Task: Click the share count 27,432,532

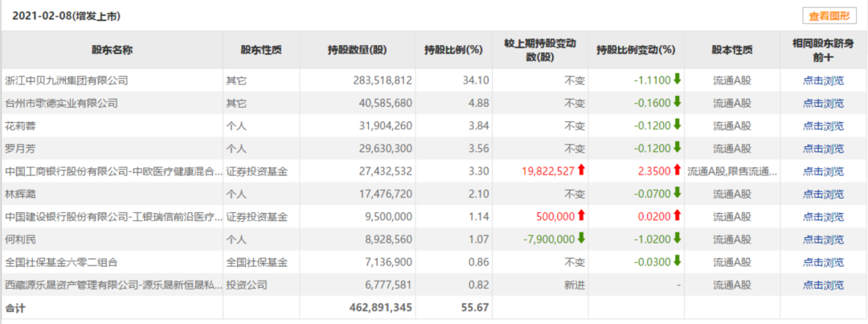Action: 385,171
